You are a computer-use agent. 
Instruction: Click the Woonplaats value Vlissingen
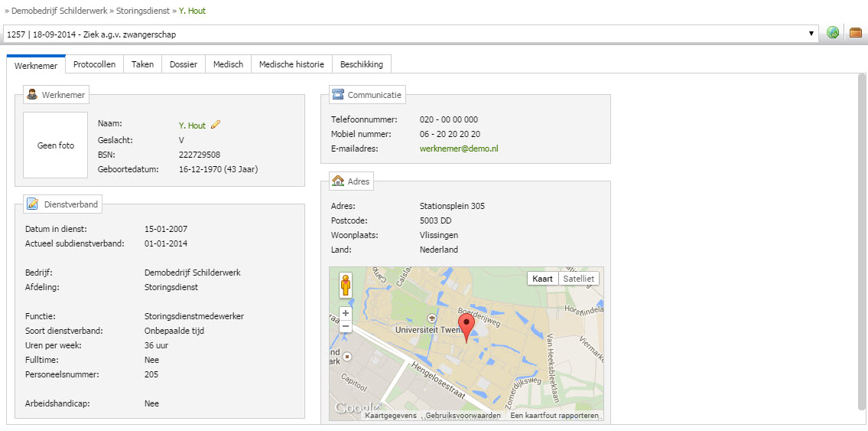pyautogui.click(x=439, y=235)
